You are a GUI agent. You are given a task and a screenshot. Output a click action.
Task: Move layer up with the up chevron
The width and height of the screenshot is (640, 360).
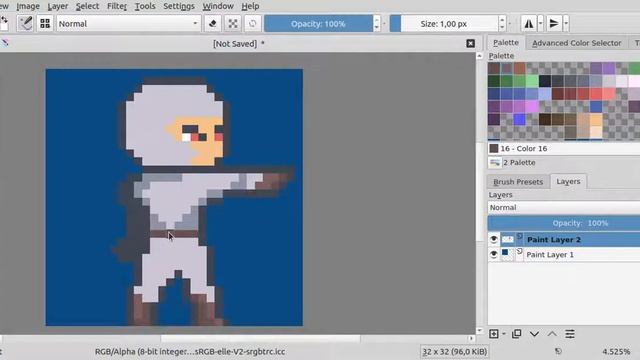tap(552, 334)
